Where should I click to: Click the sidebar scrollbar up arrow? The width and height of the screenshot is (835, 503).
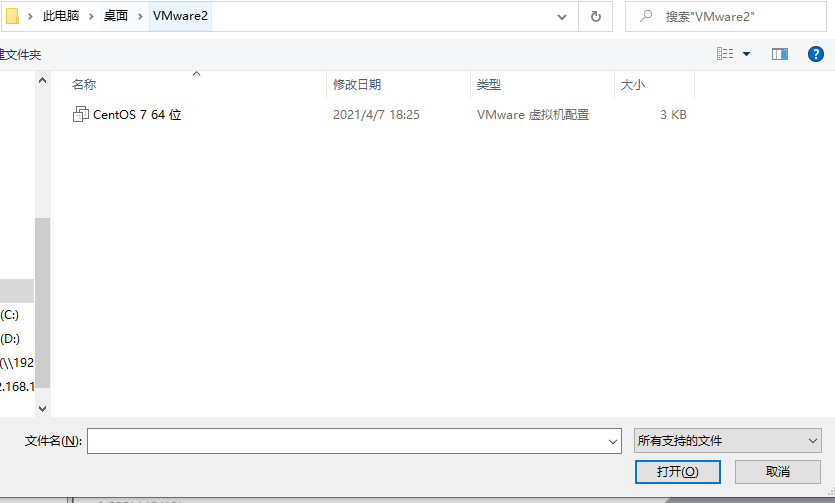43,80
